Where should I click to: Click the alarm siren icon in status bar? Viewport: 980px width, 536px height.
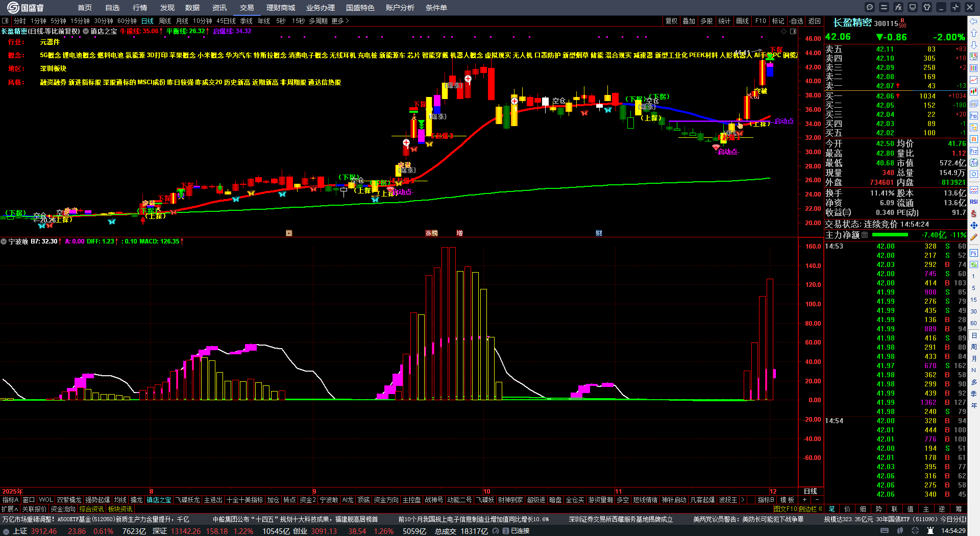click(x=930, y=531)
